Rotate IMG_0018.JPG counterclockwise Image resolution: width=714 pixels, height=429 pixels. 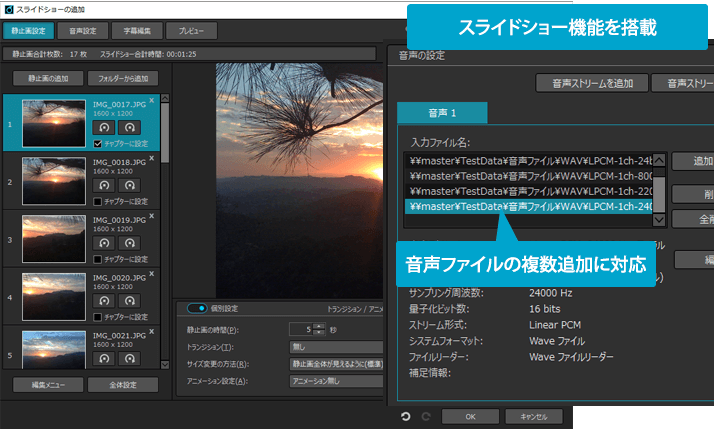[104, 185]
